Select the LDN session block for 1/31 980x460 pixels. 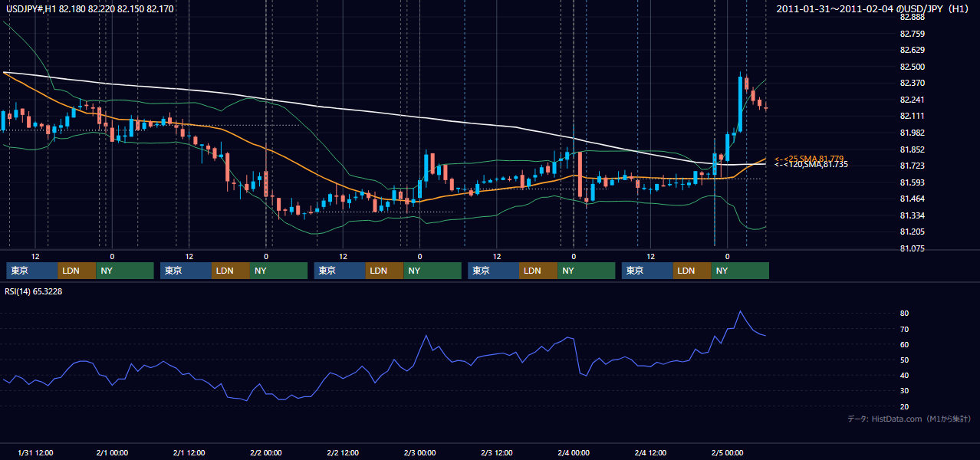[77, 271]
